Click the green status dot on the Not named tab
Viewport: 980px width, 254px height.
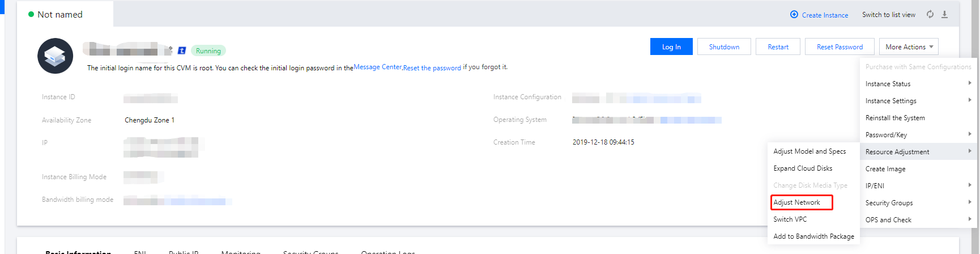tap(31, 14)
